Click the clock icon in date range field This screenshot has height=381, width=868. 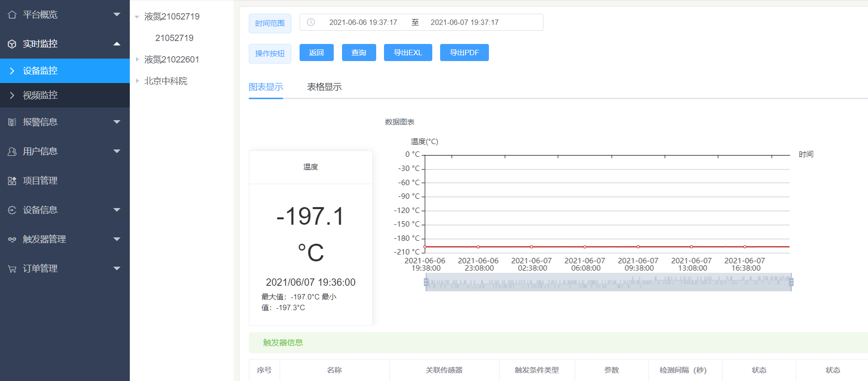click(311, 22)
